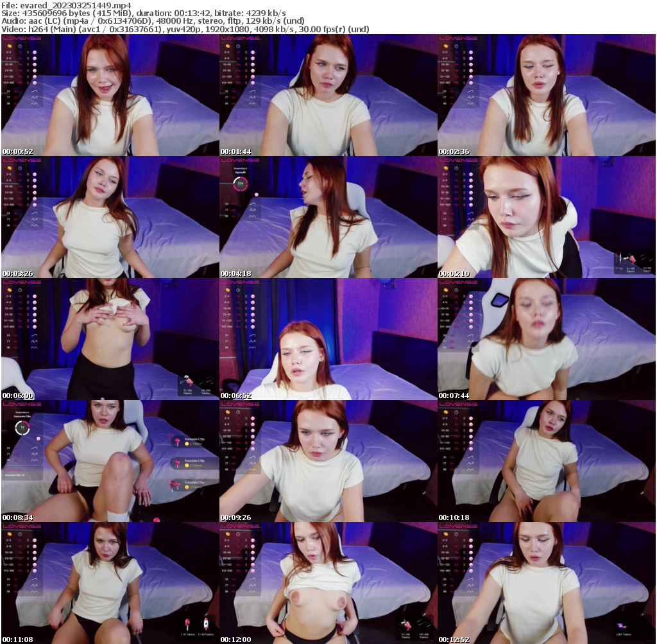Click the pink reaction icon next to 2-3 tokens
The width and height of the screenshot is (657, 644).
tap(35, 52)
